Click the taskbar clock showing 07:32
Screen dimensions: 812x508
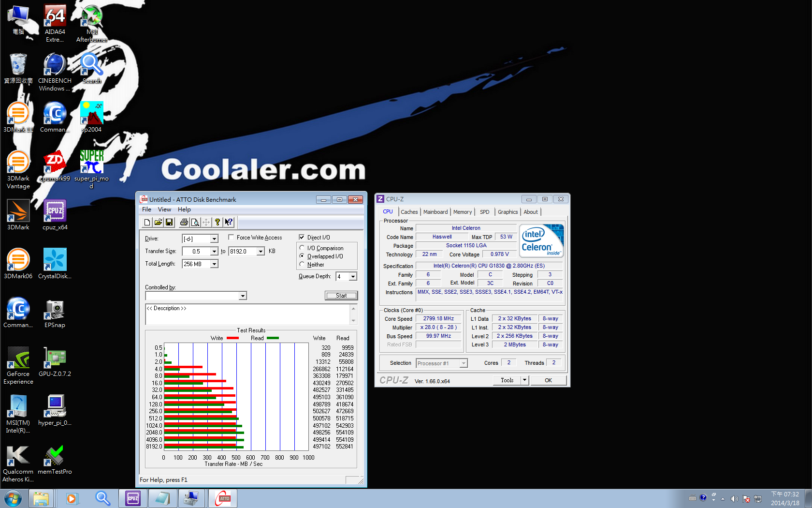click(785, 498)
